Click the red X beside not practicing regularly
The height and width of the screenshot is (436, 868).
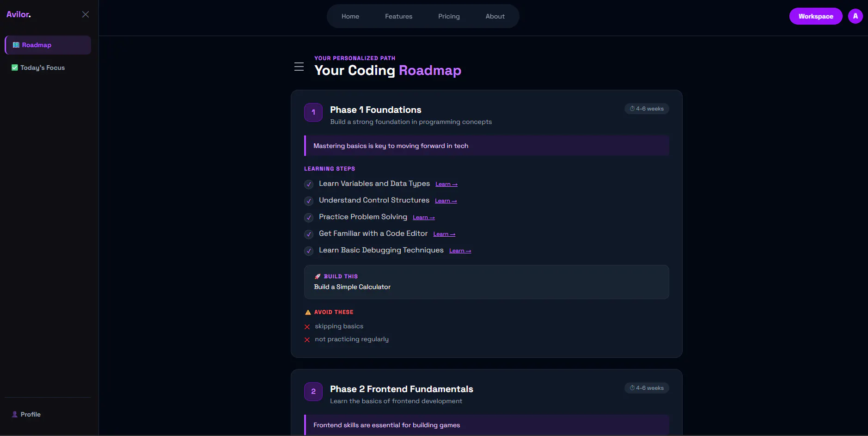307,340
